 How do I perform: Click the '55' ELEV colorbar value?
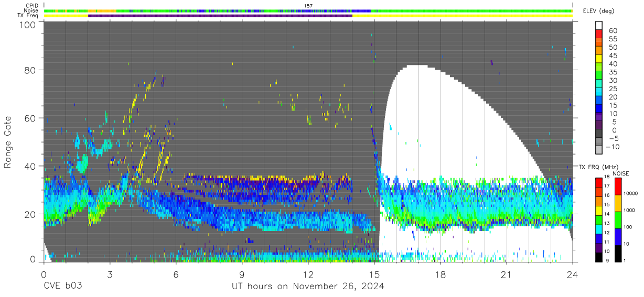(612, 39)
